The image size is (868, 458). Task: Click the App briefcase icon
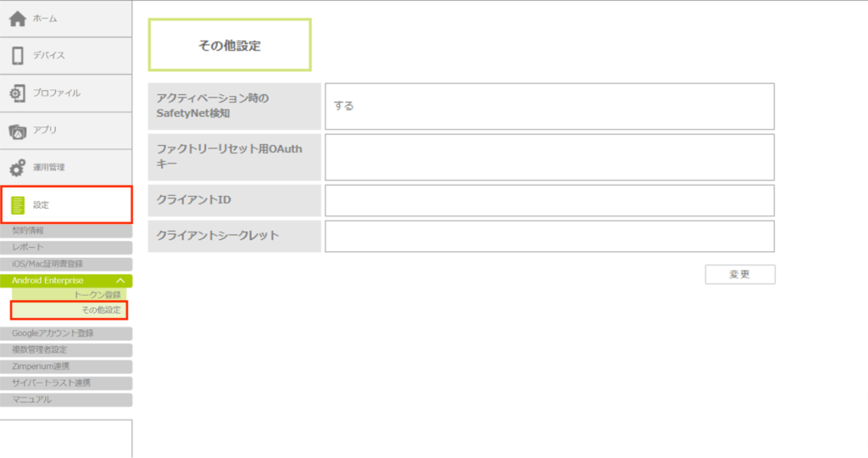17,131
